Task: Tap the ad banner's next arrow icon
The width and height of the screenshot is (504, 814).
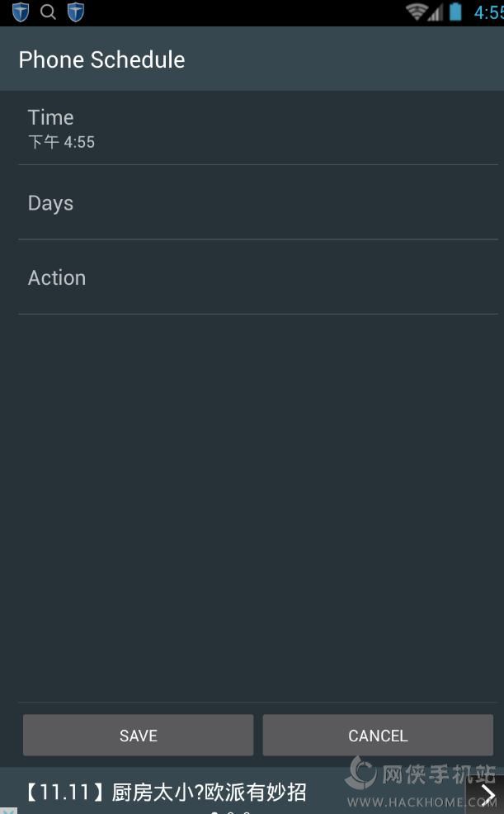Action: [x=487, y=794]
